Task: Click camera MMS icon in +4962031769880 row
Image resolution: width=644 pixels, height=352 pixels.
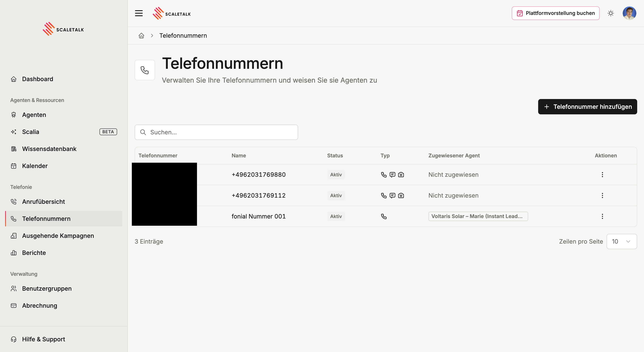Action: 401,174
